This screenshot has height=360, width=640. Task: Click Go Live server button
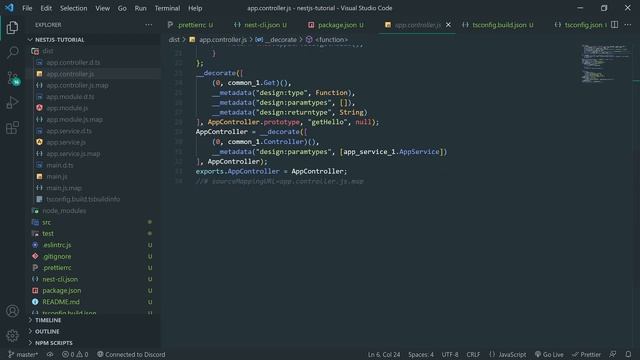(x=549, y=354)
